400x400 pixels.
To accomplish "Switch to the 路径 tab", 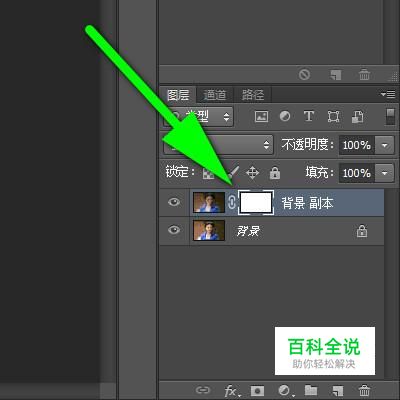I will [253, 95].
